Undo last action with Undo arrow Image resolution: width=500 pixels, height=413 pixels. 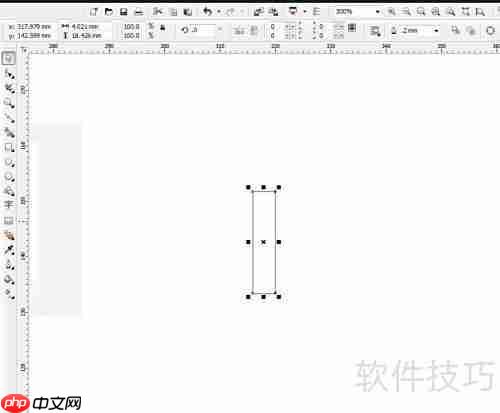coord(208,12)
